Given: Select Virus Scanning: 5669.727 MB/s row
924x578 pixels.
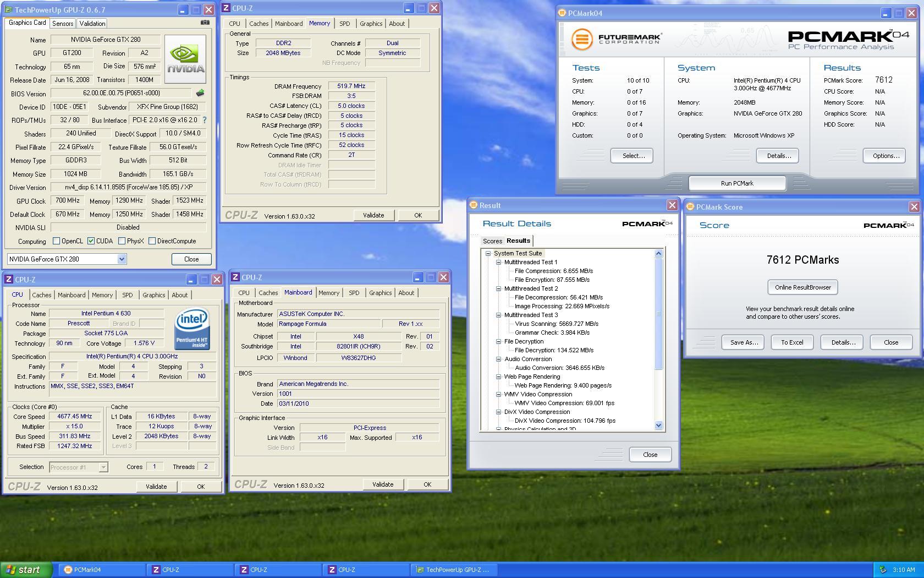Looking at the screenshot, I should [556, 324].
